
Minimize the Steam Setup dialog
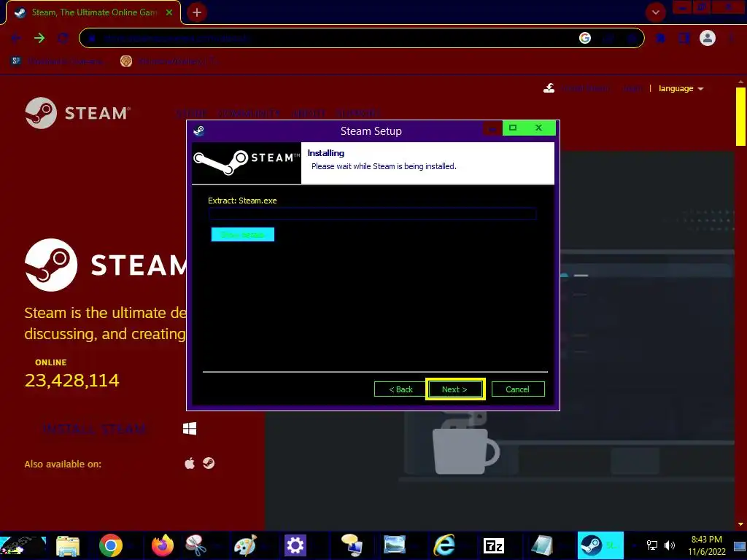tap(492, 128)
